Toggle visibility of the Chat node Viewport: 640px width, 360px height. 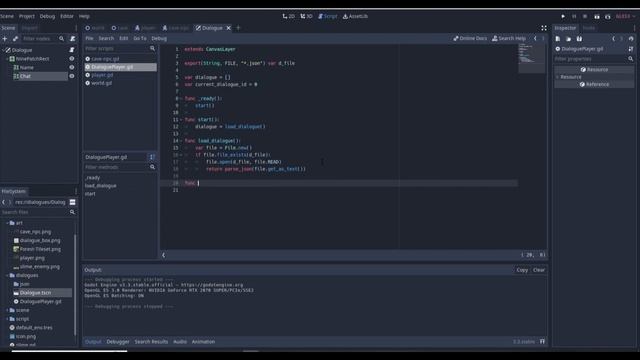tap(72, 76)
